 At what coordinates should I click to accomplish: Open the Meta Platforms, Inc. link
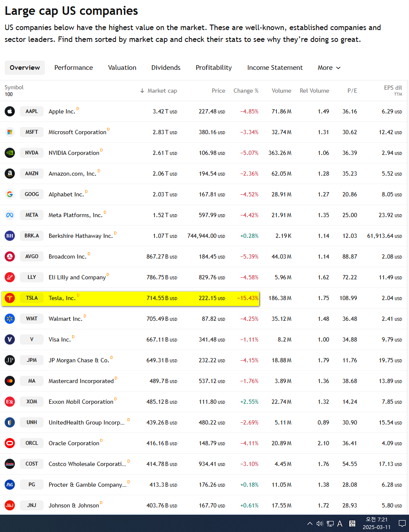point(75,215)
